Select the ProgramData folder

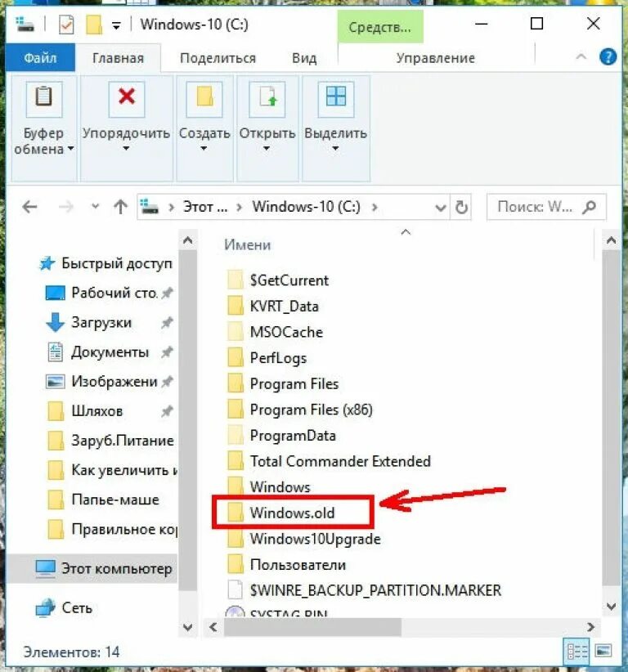pos(281,436)
